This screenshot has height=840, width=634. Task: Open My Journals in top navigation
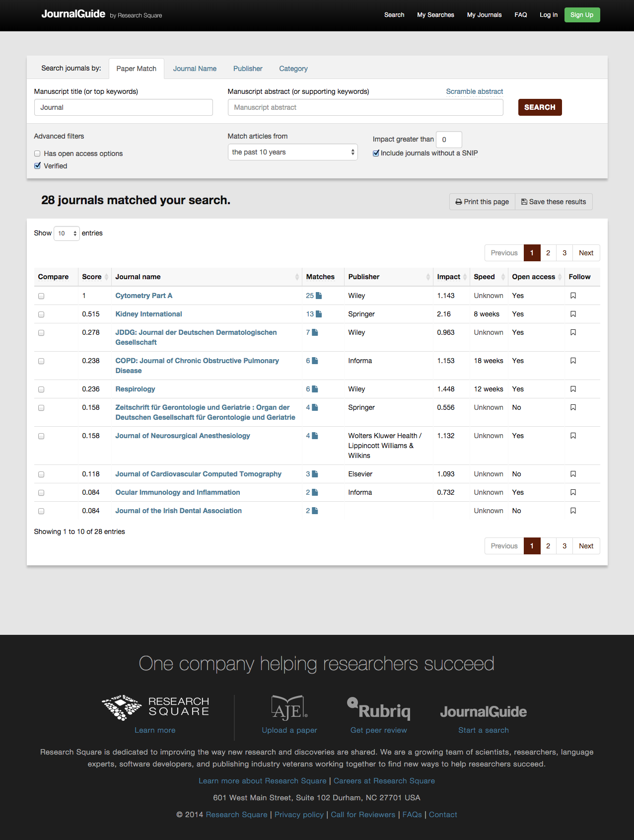click(x=484, y=15)
